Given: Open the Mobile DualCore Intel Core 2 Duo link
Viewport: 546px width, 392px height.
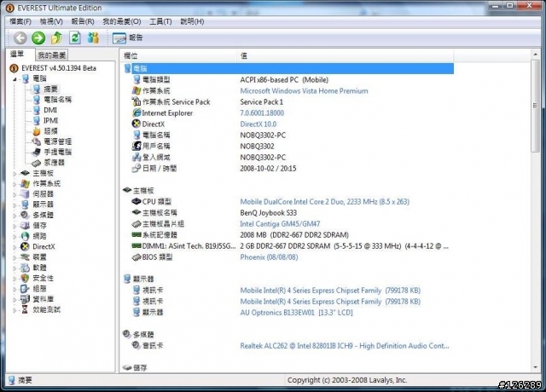Looking at the screenshot, I should click(x=324, y=202).
